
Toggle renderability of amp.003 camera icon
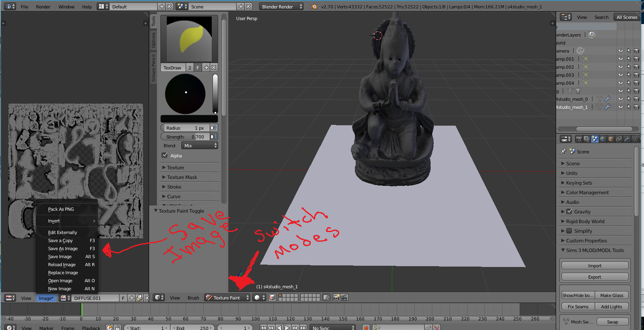coord(636,75)
